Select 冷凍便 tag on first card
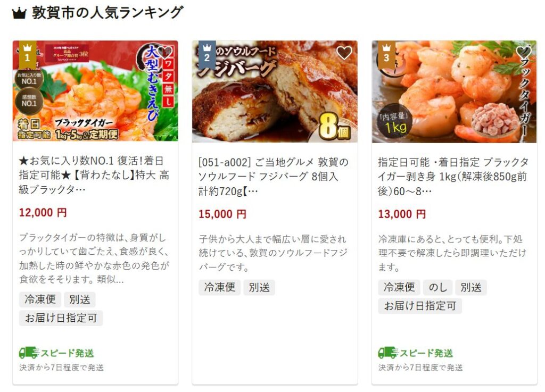The width and height of the screenshot is (545, 392). click(40, 299)
